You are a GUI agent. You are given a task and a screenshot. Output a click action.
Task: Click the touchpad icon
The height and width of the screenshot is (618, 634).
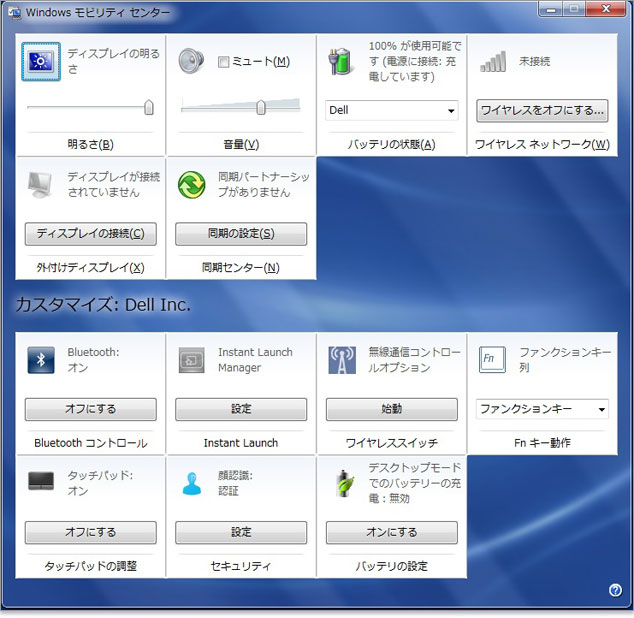click(x=41, y=481)
